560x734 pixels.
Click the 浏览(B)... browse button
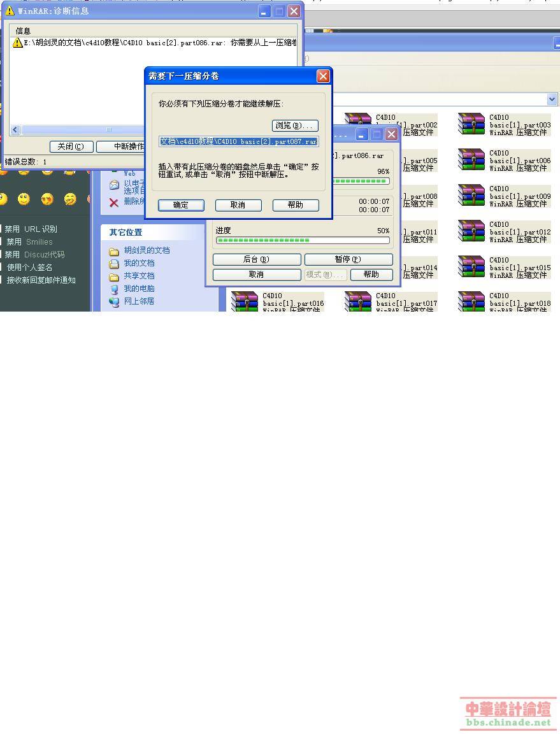tap(295, 126)
